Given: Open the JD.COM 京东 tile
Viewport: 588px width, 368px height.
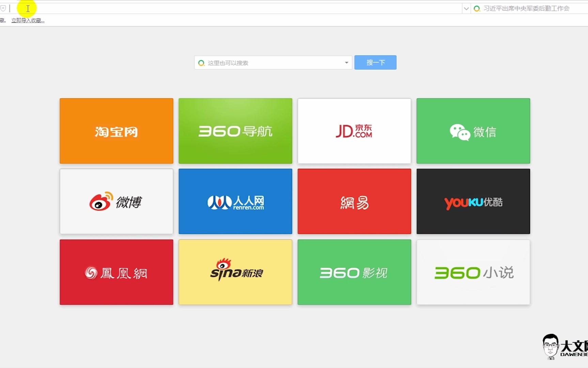Looking at the screenshot, I should [x=354, y=131].
